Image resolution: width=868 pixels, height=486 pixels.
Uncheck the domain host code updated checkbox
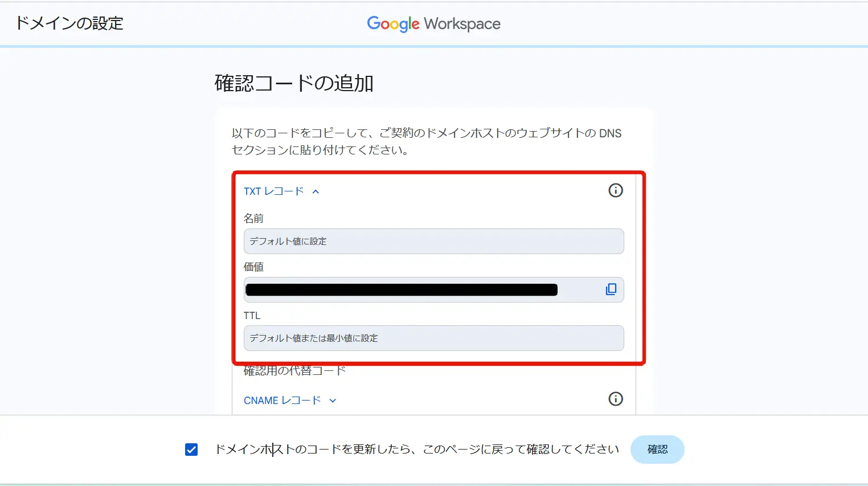coord(191,450)
